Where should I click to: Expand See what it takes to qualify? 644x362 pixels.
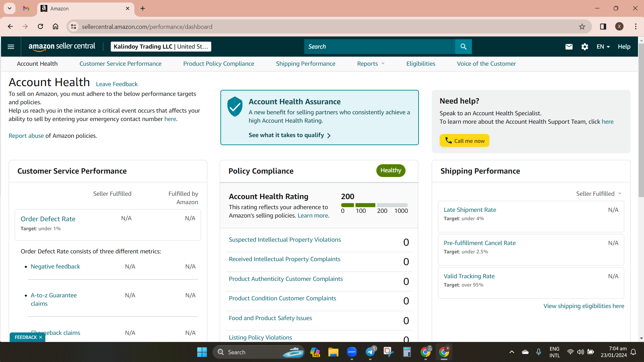tap(289, 135)
